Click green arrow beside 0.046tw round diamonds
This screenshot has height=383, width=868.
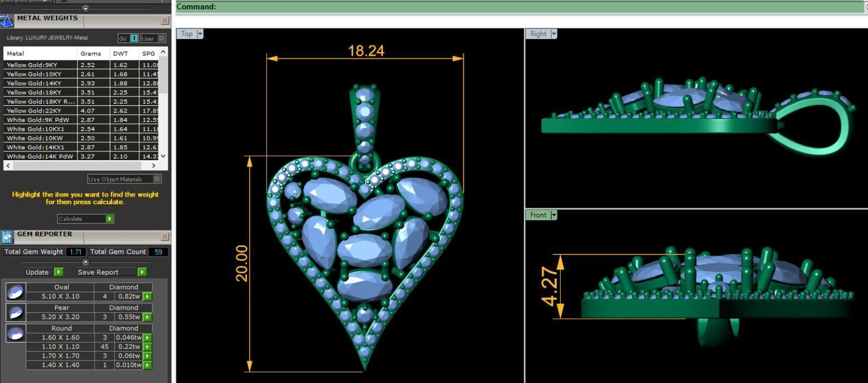point(147,337)
